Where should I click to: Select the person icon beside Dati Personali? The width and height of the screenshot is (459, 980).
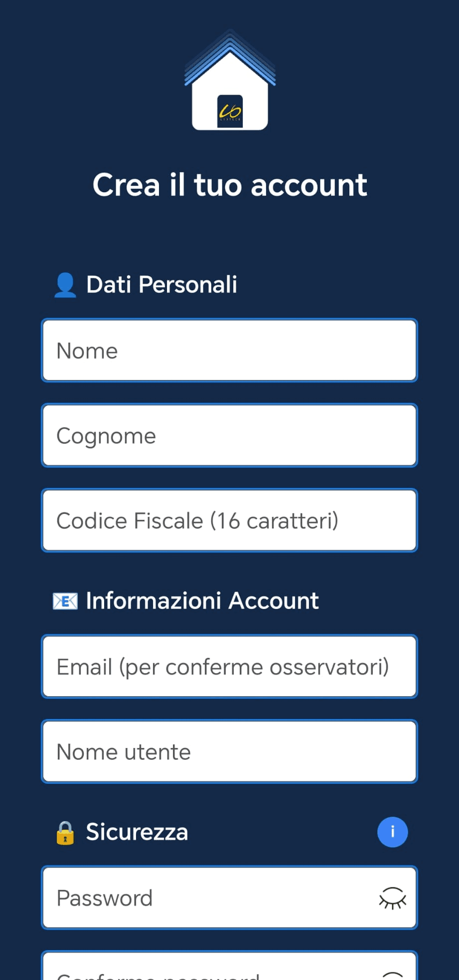click(x=65, y=285)
